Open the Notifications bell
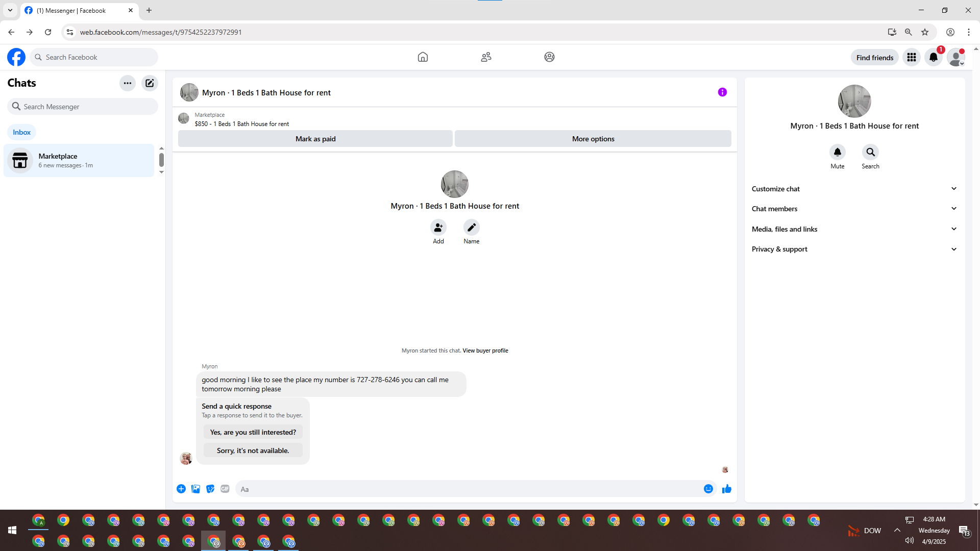Image resolution: width=980 pixels, height=551 pixels. (x=934, y=57)
